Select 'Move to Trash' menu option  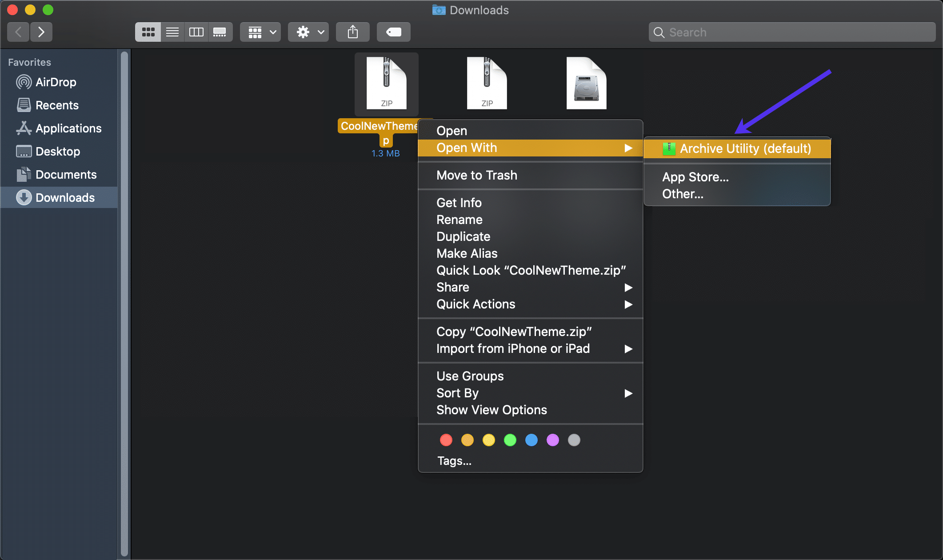(476, 175)
